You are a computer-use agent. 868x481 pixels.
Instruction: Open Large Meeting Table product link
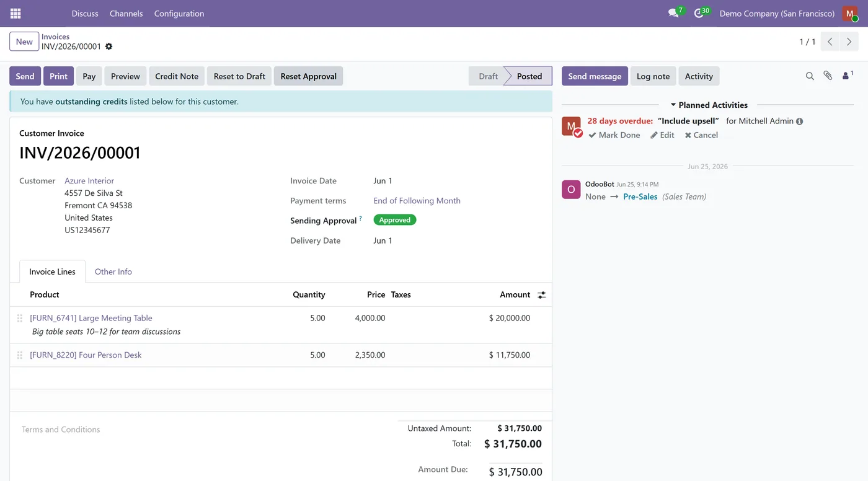[91, 318]
